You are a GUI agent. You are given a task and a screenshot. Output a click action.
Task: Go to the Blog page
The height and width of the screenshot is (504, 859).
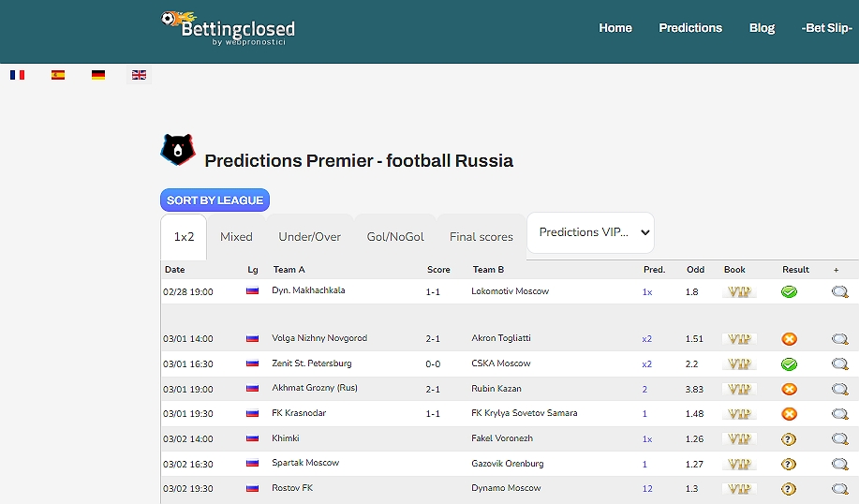(762, 28)
